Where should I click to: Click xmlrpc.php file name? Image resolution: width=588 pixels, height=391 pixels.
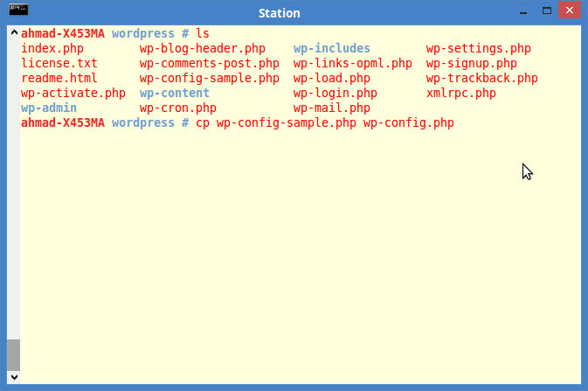[460, 94]
